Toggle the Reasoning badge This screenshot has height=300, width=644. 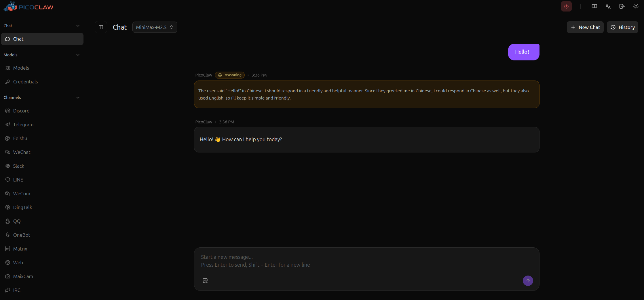coord(230,75)
